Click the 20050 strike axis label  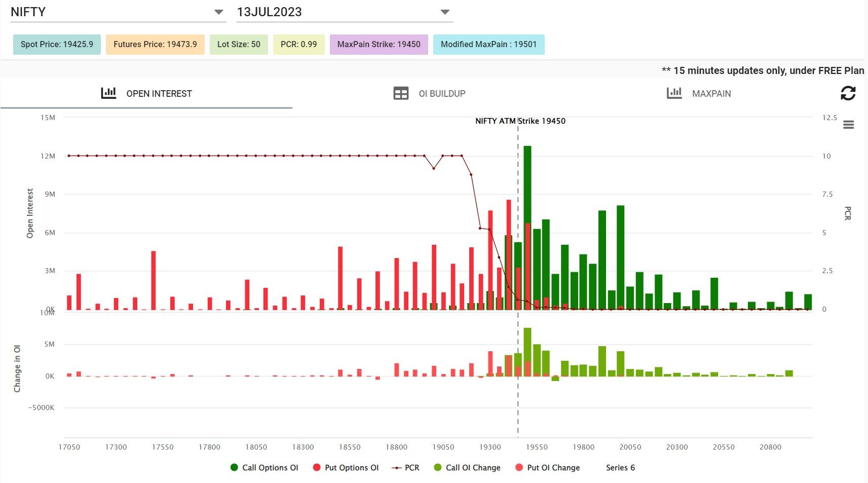630,447
